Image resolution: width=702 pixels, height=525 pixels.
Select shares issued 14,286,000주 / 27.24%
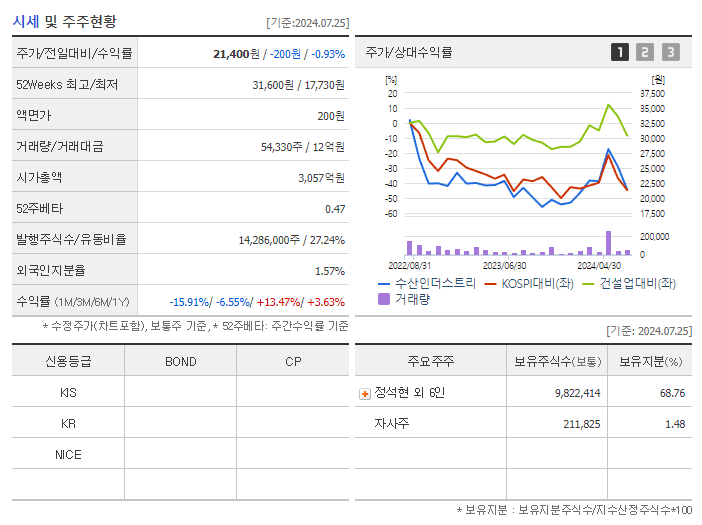pos(291,240)
